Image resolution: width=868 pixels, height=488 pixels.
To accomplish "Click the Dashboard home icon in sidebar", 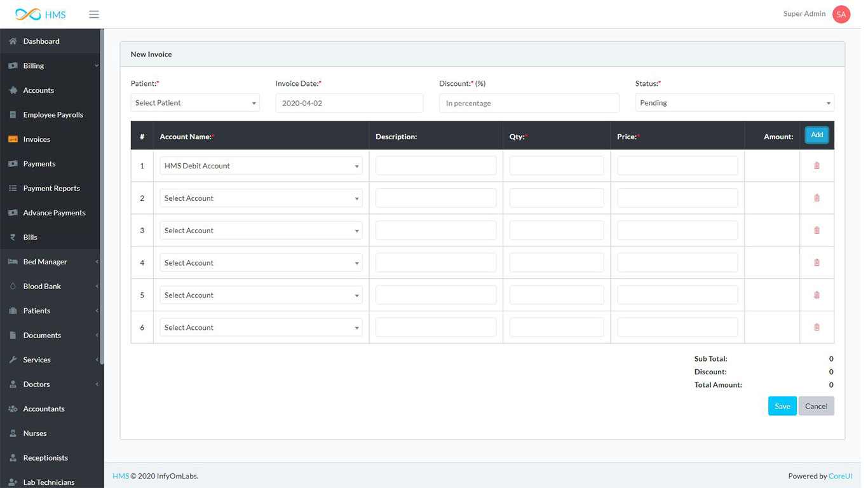I will click(13, 41).
